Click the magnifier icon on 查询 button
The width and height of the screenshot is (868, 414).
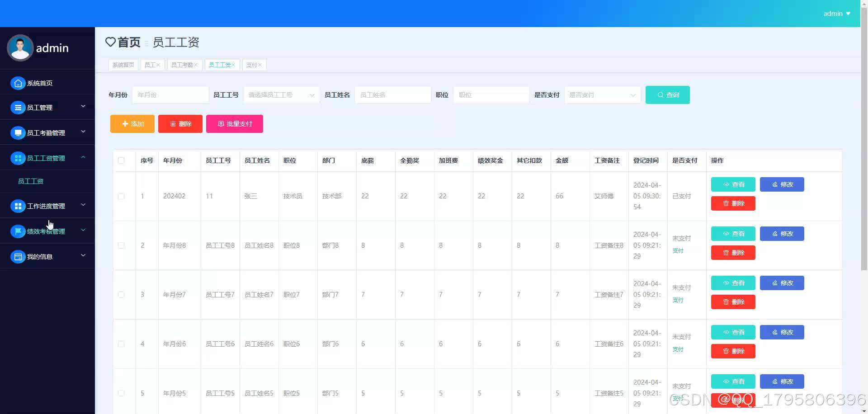click(x=660, y=95)
